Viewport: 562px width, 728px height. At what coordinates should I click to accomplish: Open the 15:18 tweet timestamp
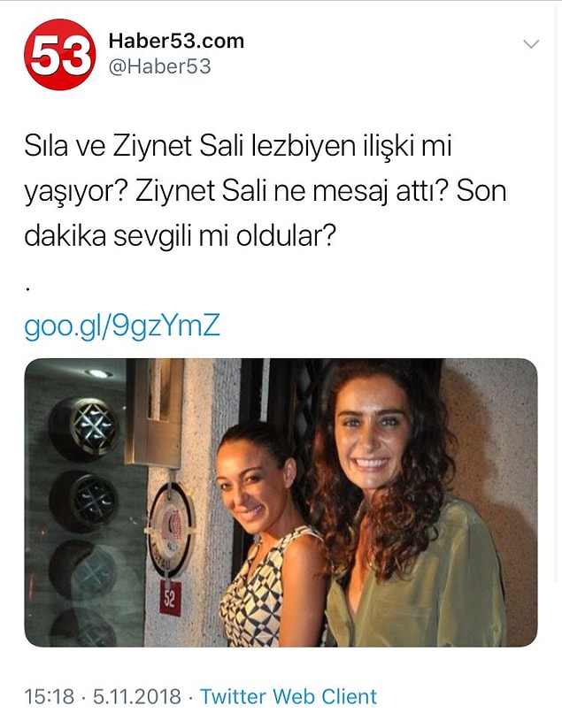click(49, 696)
